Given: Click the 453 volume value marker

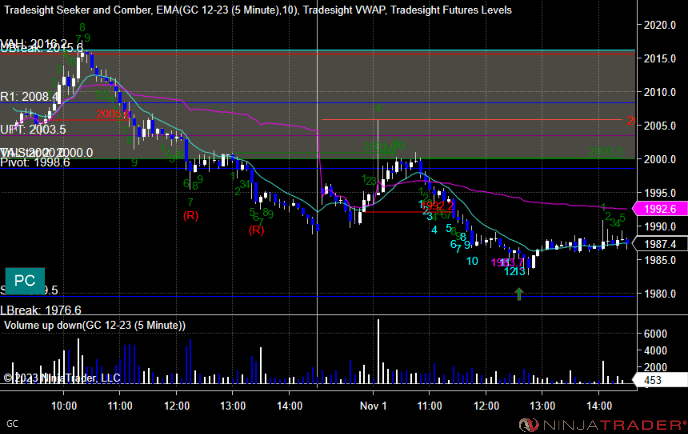Looking at the screenshot, I should pos(659,380).
